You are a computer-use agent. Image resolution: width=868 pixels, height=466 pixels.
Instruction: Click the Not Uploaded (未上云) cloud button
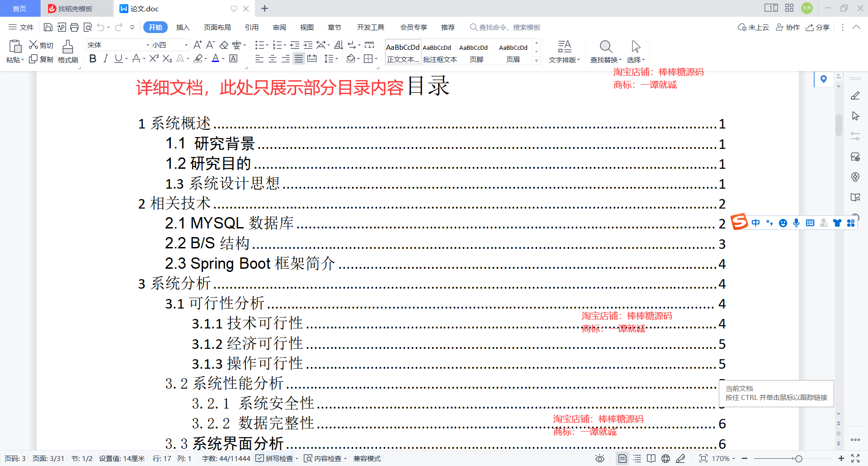(x=753, y=27)
